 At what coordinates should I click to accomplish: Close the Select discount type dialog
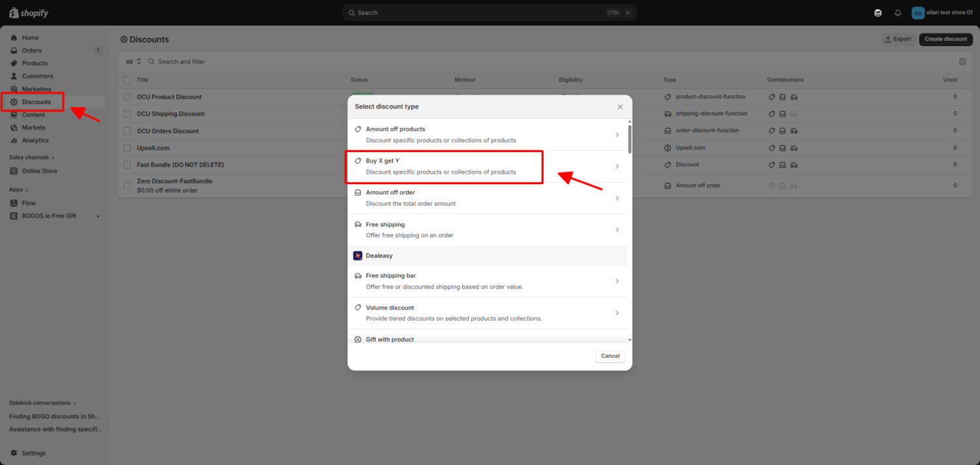tap(620, 106)
